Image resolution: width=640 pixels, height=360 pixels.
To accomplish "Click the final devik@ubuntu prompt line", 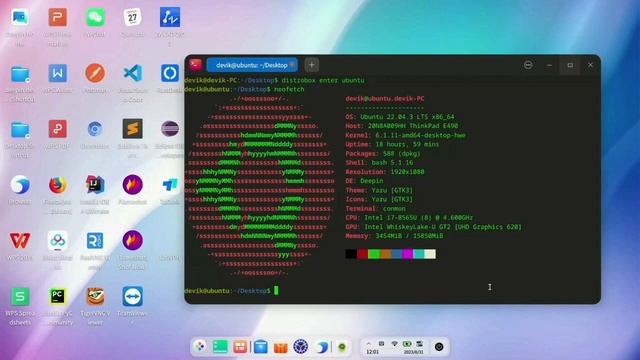I will coord(231,291).
